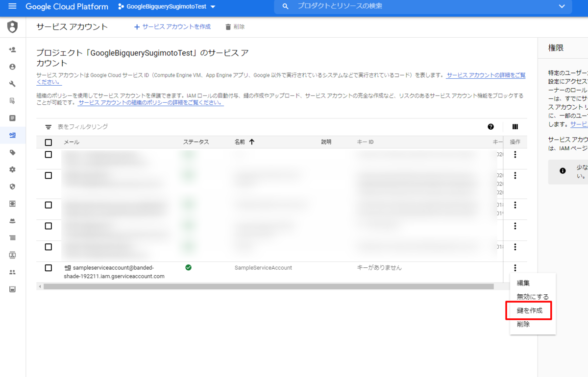The width and height of the screenshot is (588, 377).
Task: Open the table help question-mark icon
Action: coord(490,127)
